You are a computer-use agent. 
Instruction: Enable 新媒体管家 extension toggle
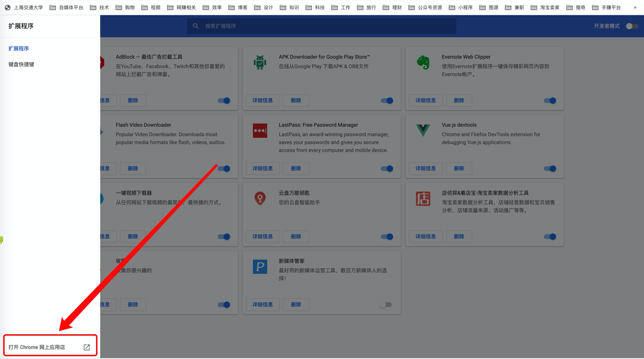(386, 304)
